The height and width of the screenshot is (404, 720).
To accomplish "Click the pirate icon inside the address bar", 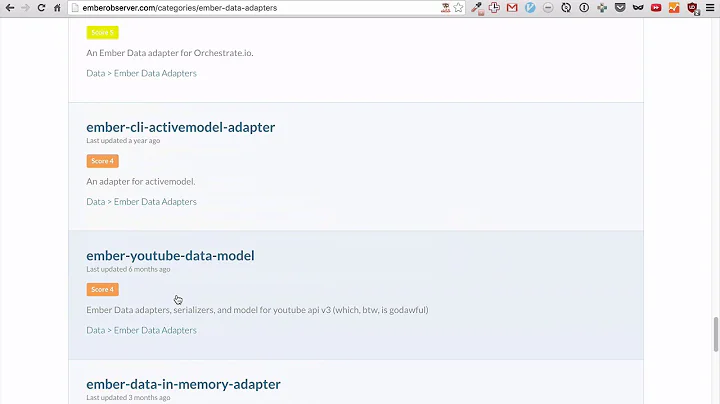I will click(x=445, y=7).
